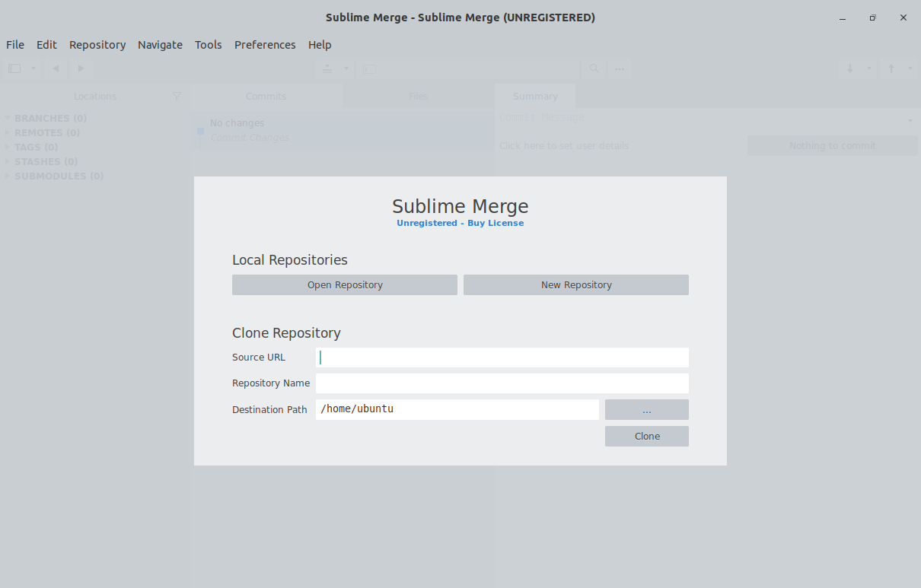This screenshot has height=588, width=921.
Task: Toggle the side bar icon in toolbar
Action: pyautogui.click(x=14, y=68)
